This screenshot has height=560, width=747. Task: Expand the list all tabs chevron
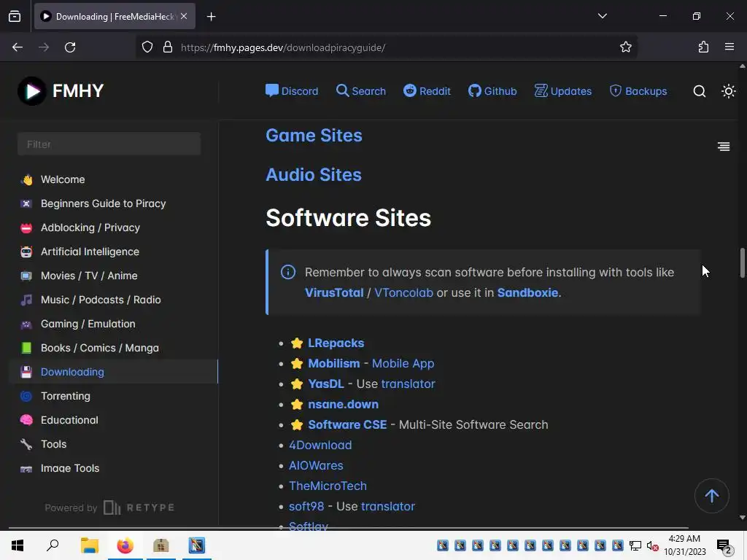[x=602, y=16]
